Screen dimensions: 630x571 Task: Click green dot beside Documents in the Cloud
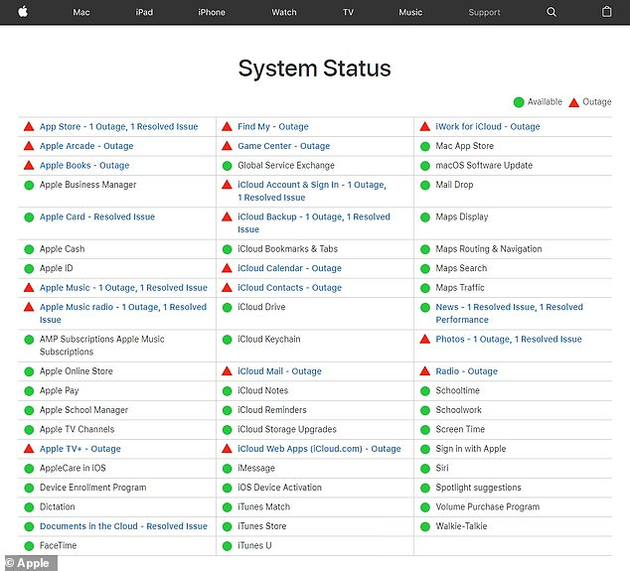(x=29, y=526)
